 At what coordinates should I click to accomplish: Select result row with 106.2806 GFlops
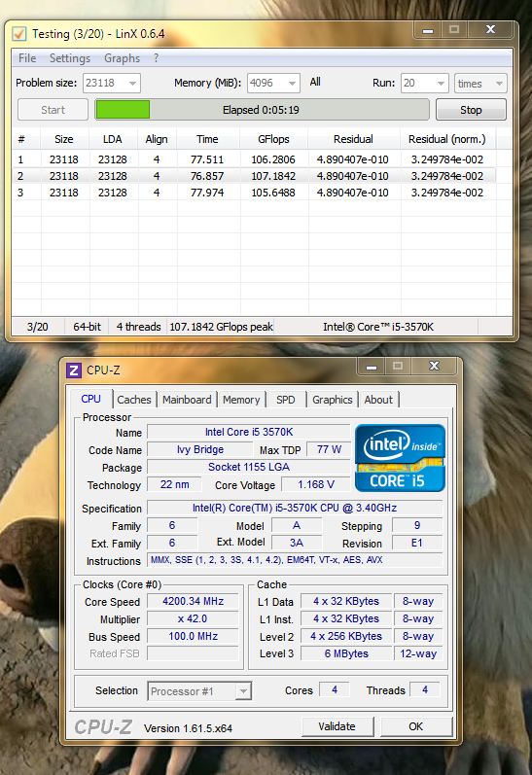coord(254,159)
